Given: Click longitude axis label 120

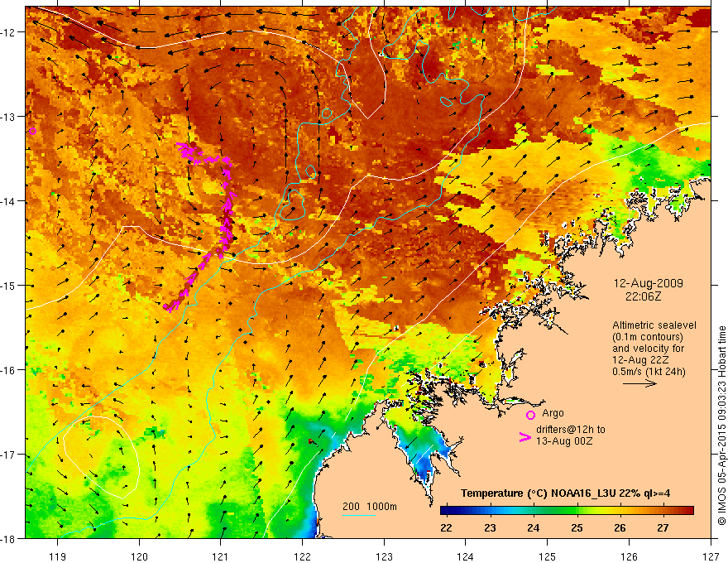Looking at the screenshot, I should click(139, 556).
